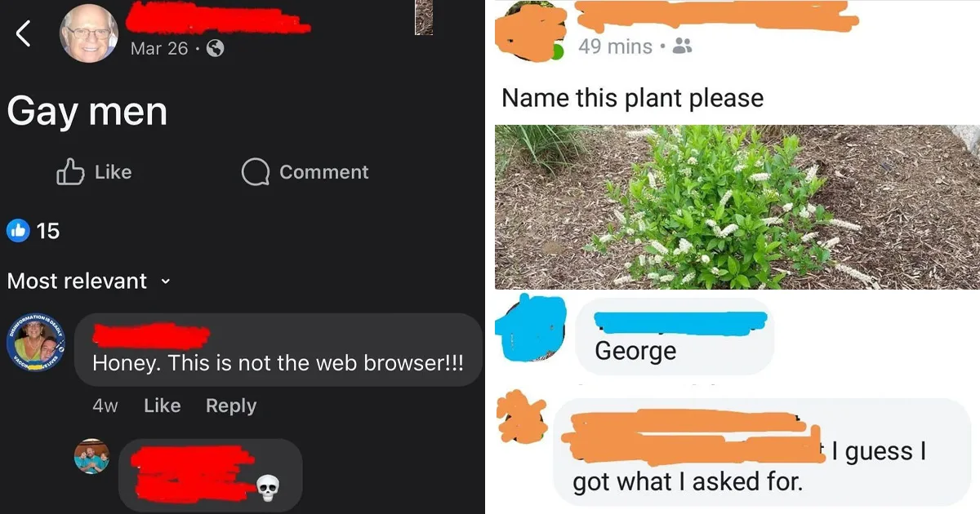This screenshot has width=980, height=514.
Task: Open the blue like reaction count icon
Action: coord(17,231)
